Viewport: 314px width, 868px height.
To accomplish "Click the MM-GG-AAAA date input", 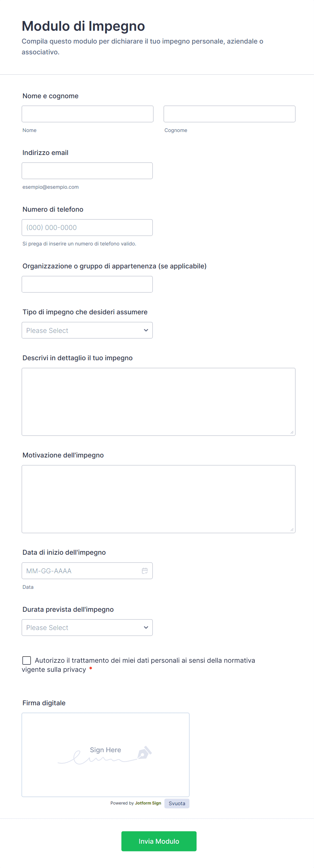I will coord(81,571).
